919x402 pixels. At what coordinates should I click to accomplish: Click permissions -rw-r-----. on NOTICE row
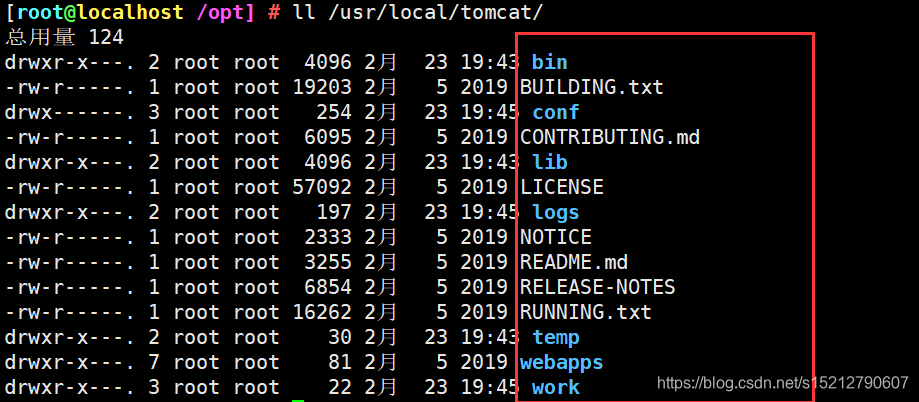pyautogui.click(x=70, y=237)
